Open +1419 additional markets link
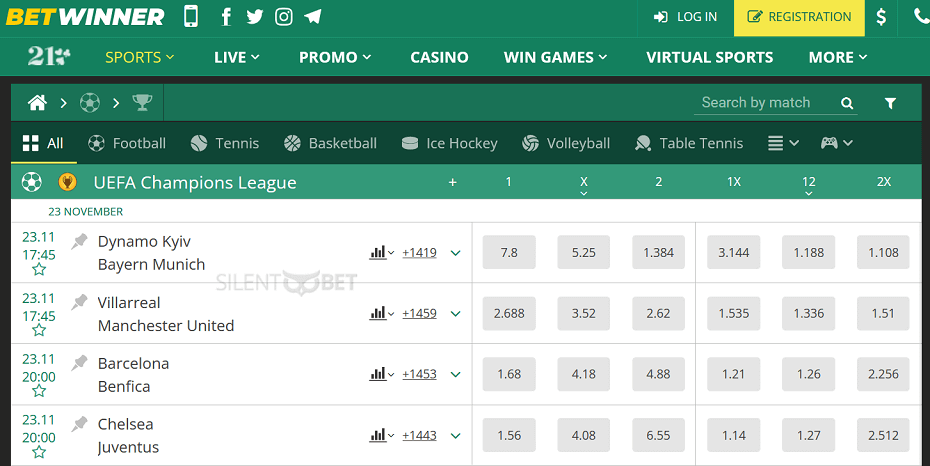This screenshot has width=930, height=466. 419,253
